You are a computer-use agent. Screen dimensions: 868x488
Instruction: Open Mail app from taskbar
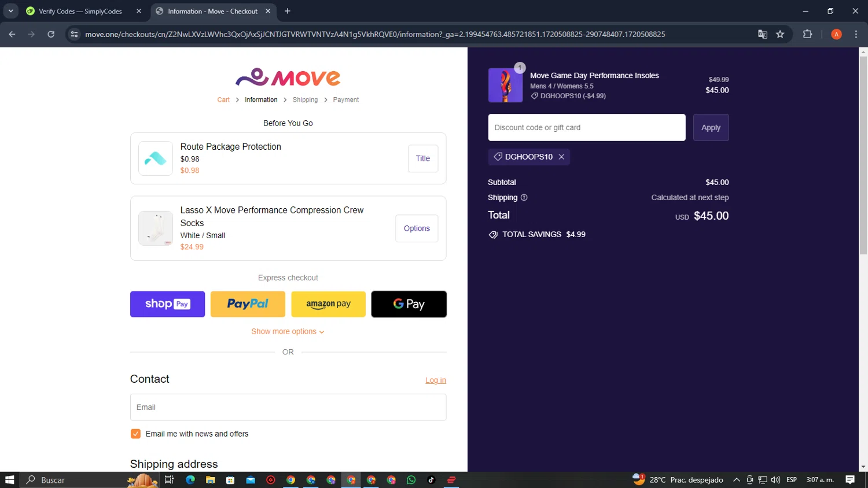tap(251, 480)
